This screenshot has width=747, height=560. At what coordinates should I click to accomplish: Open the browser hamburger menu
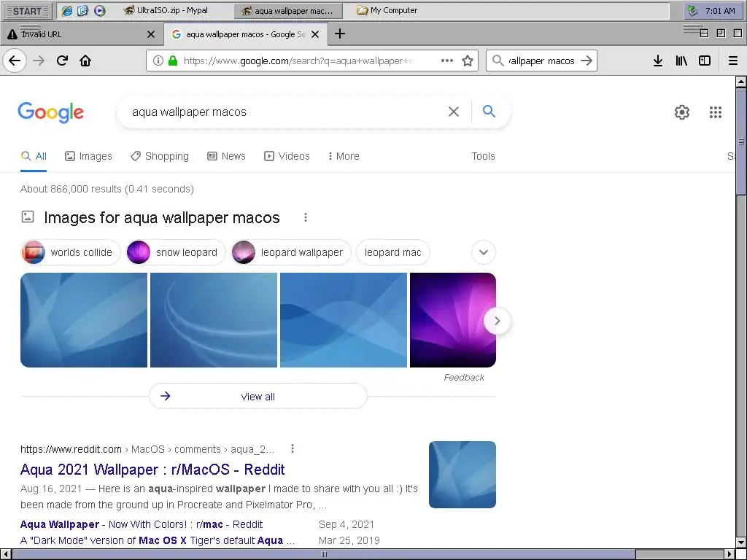(733, 61)
